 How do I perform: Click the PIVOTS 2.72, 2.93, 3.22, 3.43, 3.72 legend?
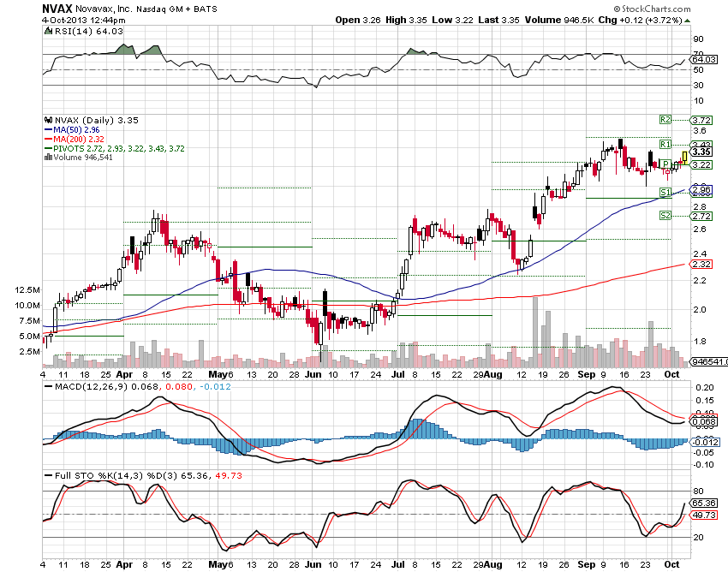point(119,149)
